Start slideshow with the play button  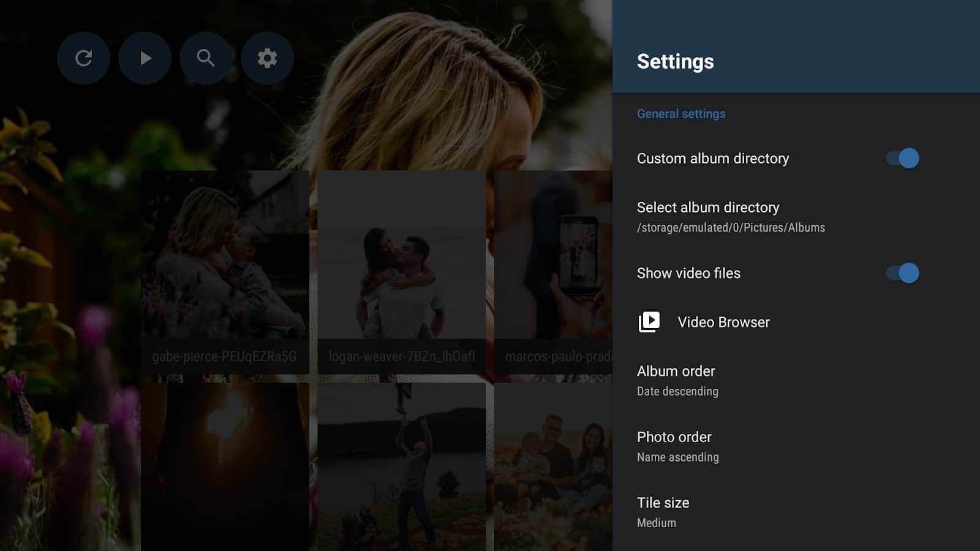point(145,58)
